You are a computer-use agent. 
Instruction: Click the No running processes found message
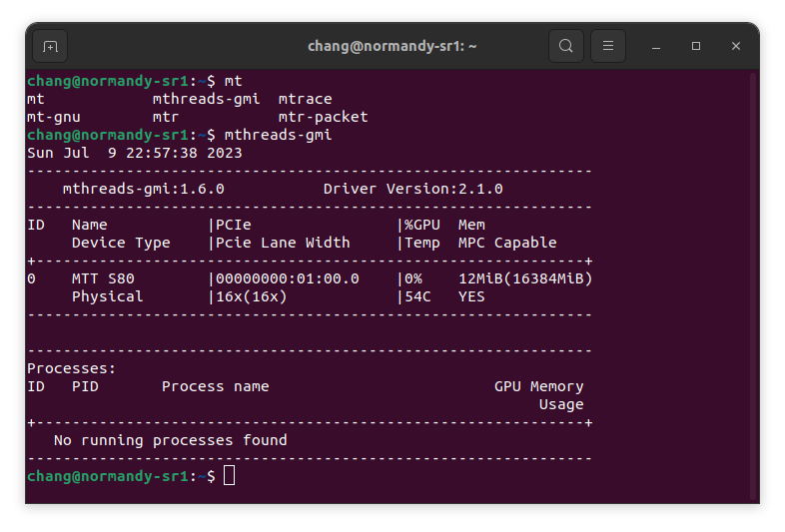(x=170, y=440)
